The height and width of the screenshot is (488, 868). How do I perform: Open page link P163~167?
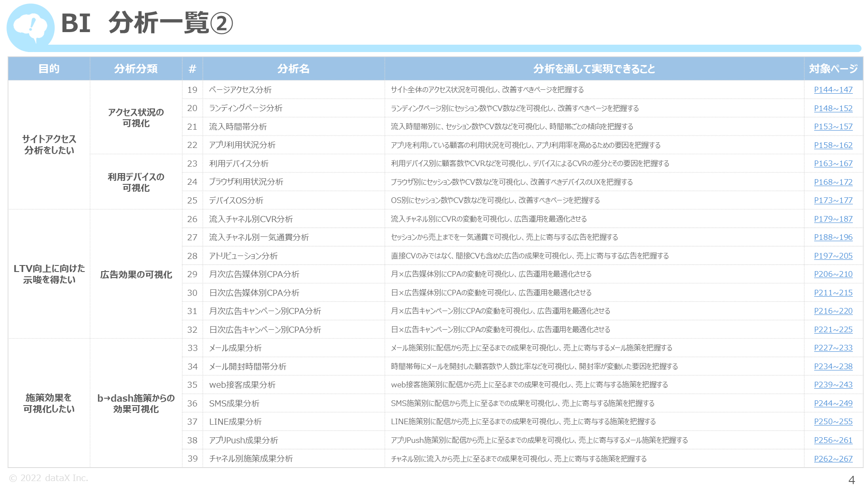click(x=833, y=164)
